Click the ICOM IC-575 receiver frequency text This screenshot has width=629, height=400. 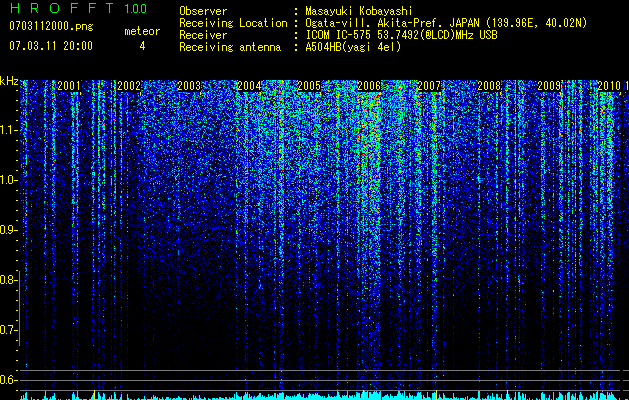pyautogui.click(x=401, y=35)
